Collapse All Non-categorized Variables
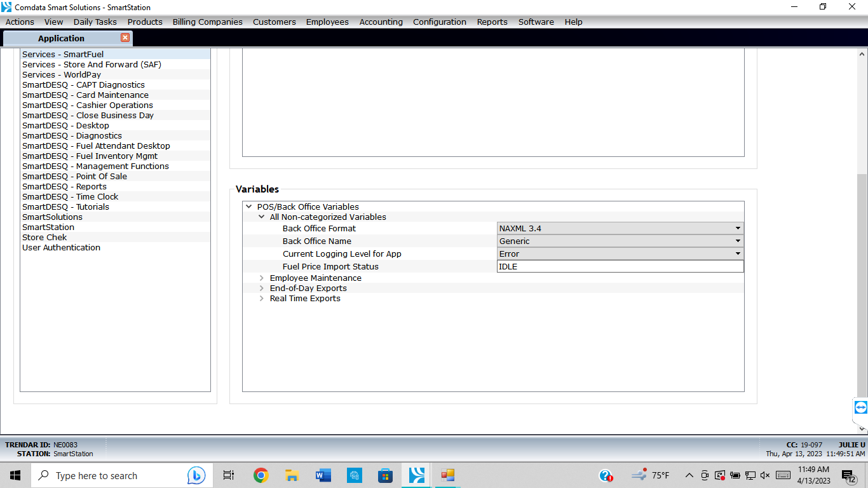The image size is (868, 488). pos(261,217)
